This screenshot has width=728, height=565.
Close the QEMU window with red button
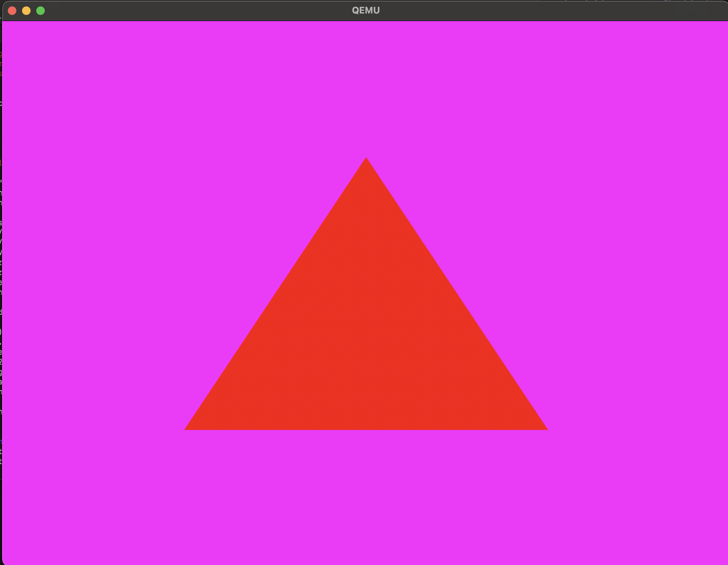12,11
